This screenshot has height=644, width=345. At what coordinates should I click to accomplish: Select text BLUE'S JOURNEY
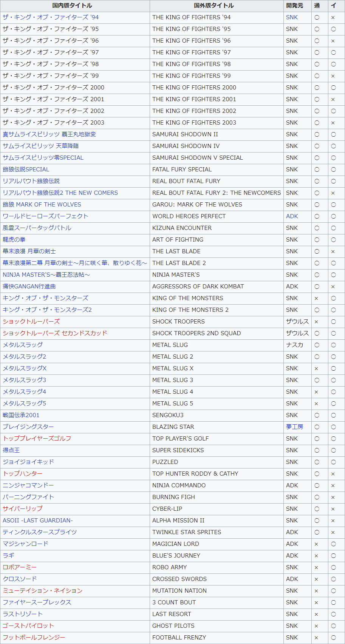pos(176,556)
